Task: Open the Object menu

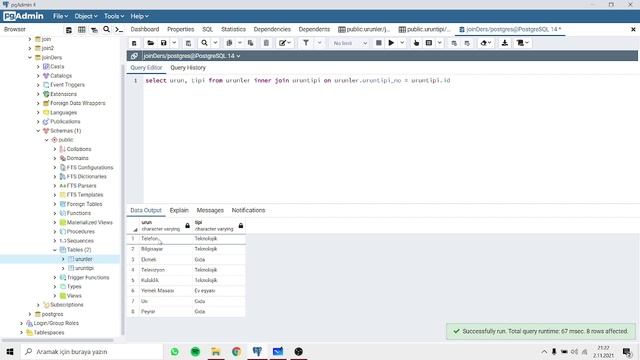Action: click(86, 16)
